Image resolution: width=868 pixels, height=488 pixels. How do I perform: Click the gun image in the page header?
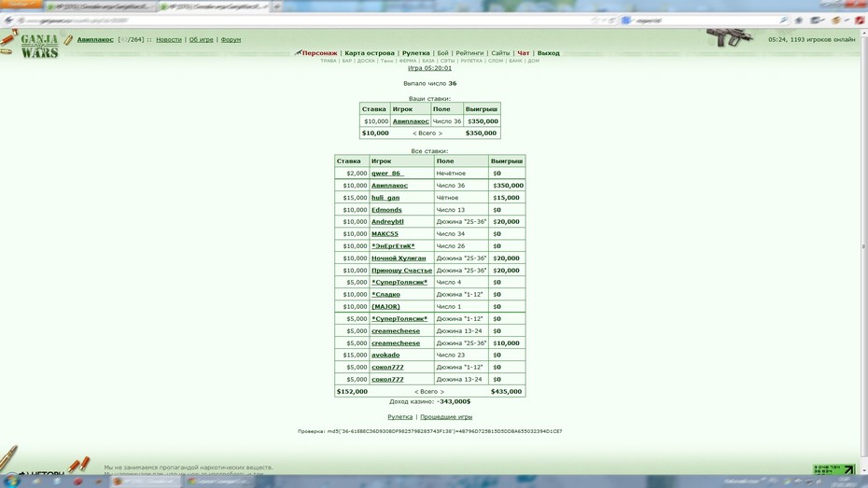pos(729,37)
